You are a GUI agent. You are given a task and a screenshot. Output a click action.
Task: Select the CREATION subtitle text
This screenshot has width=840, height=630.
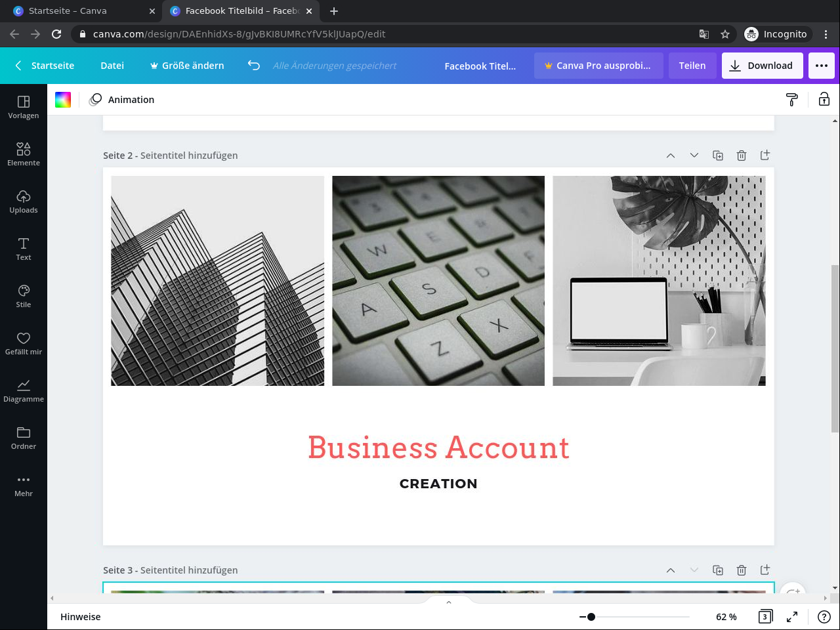pos(438,484)
